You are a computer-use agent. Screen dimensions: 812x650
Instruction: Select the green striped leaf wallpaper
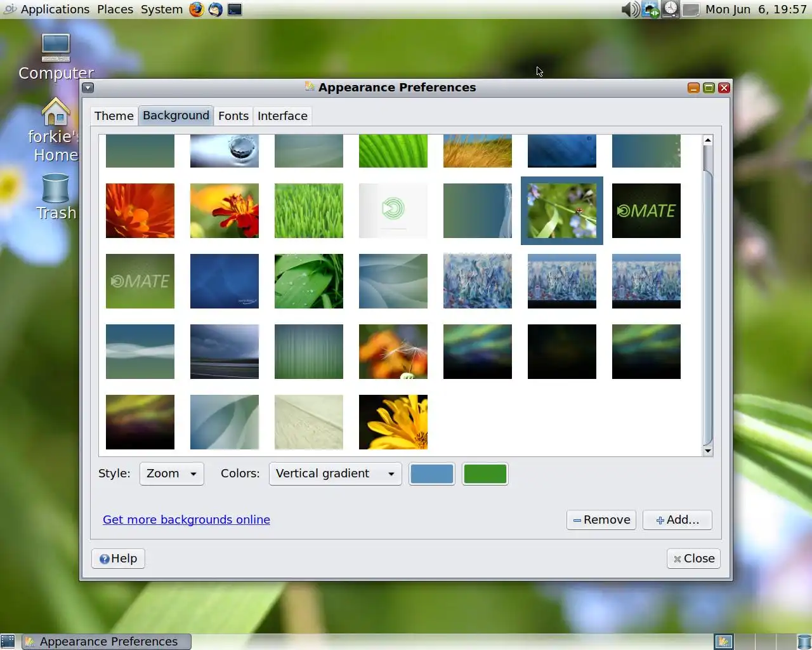[393, 151]
